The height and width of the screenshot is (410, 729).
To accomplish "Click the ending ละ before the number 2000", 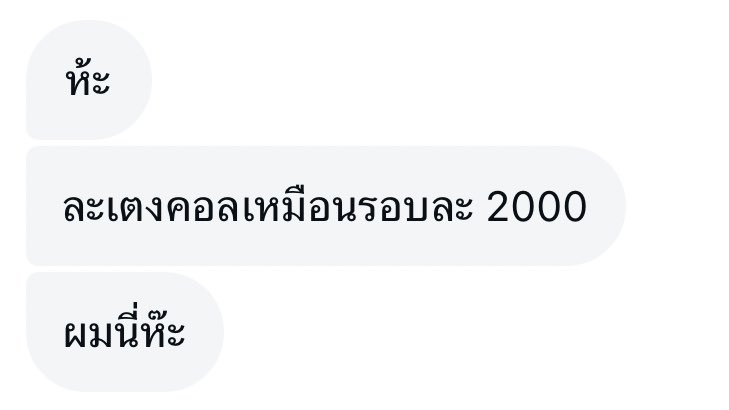I will pos(452,208).
